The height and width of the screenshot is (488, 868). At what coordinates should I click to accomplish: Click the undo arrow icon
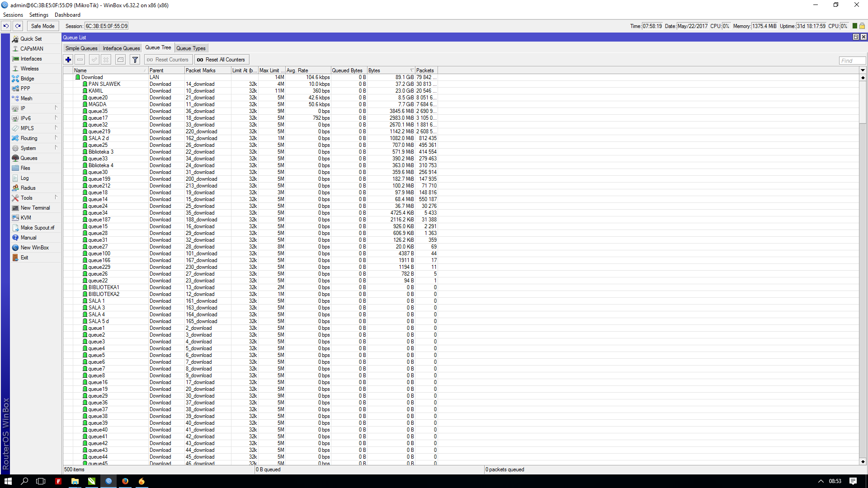point(6,26)
